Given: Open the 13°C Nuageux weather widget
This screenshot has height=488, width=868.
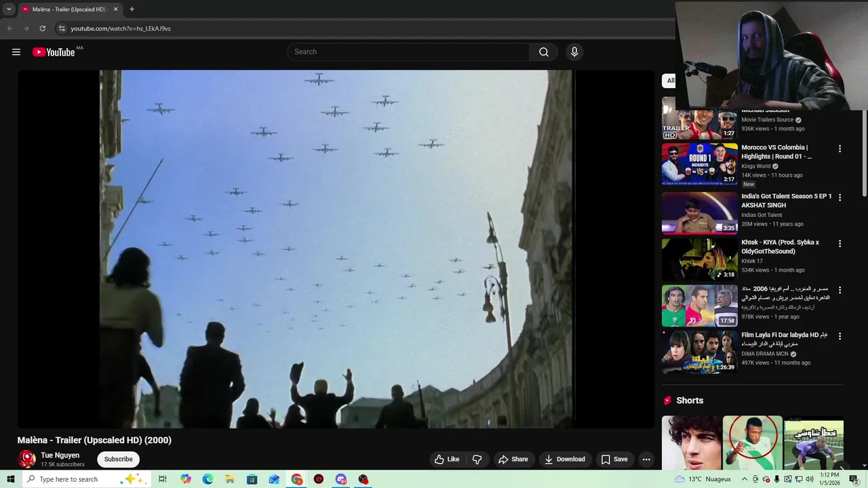Looking at the screenshot, I should pyautogui.click(x=703, y=479).
